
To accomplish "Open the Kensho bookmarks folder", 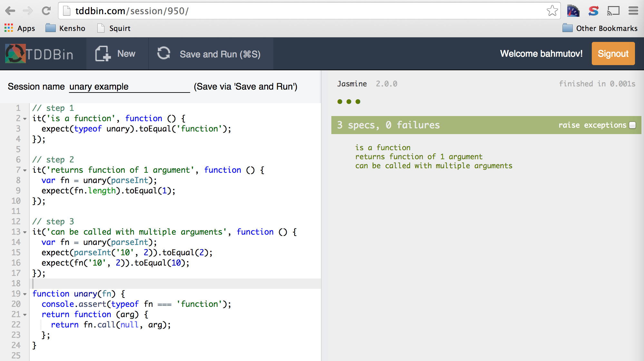I will [x=65, y=28].
